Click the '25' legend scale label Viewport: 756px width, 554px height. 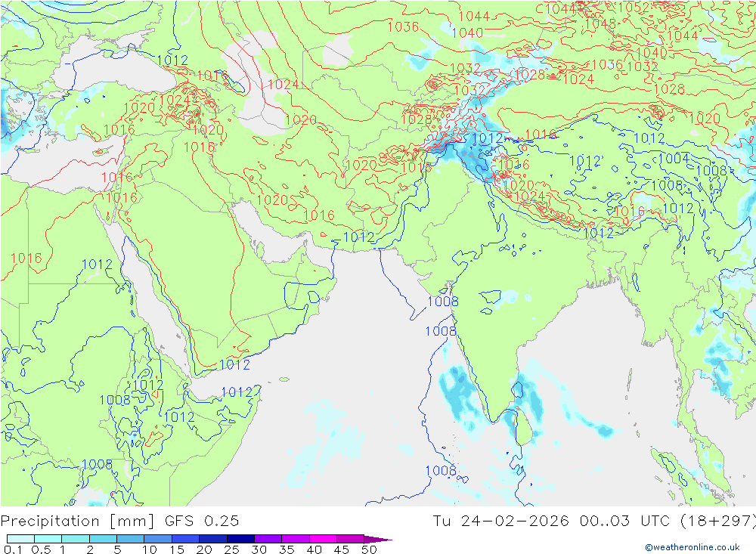[x=231, y=549]
